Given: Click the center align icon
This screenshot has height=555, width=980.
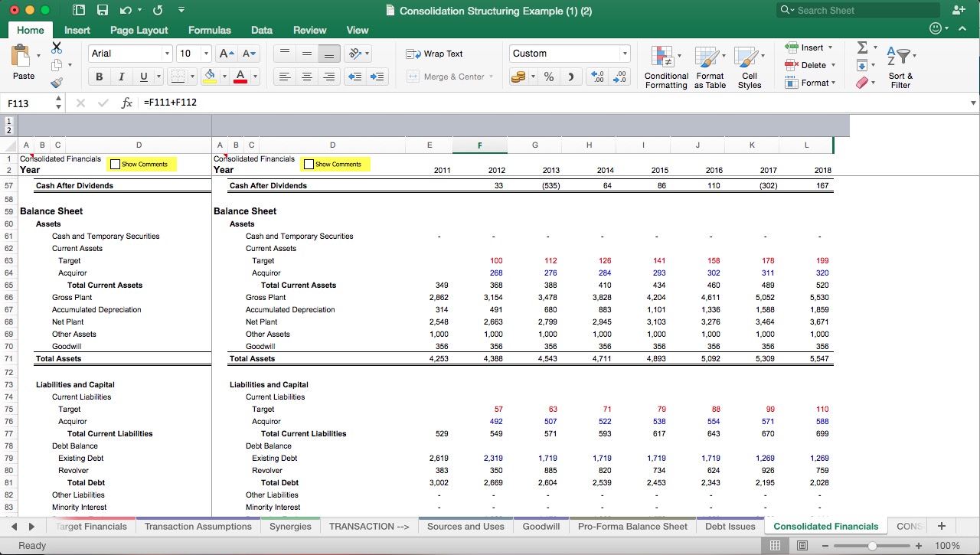Looking at the screenshot, I should click(x=307, y=77).
